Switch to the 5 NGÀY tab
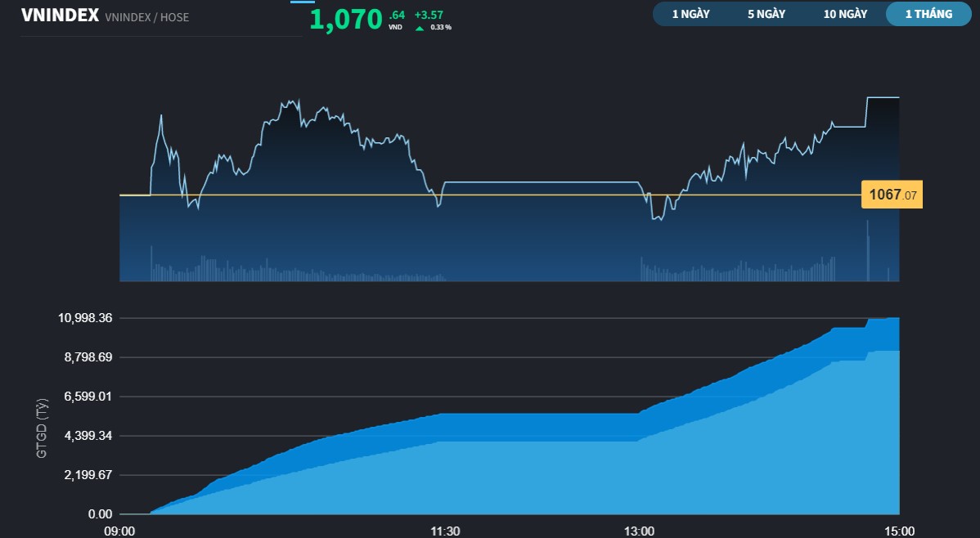The height and width of the screenshot is (538, 980). 766,14
